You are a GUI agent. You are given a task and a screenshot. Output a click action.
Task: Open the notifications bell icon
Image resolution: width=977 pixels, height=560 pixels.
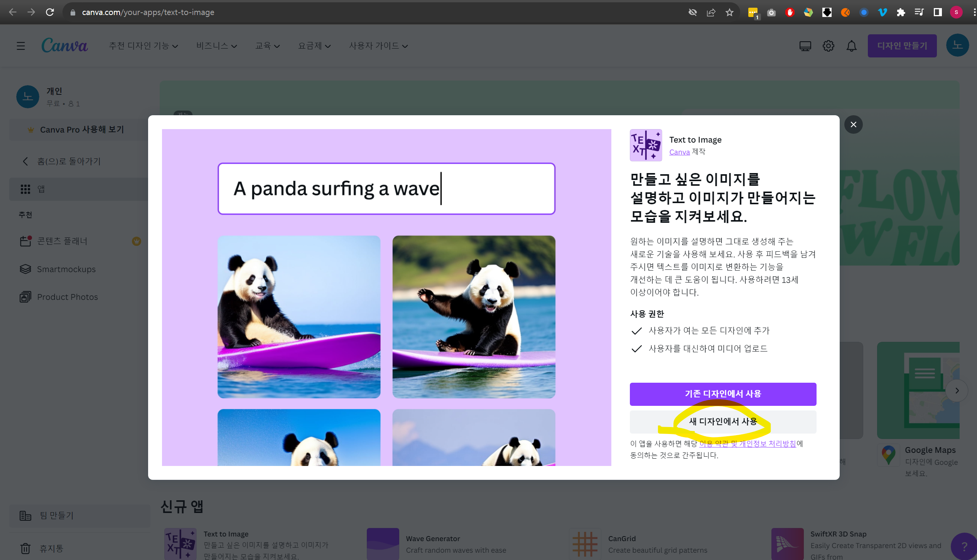coord(851,46)
